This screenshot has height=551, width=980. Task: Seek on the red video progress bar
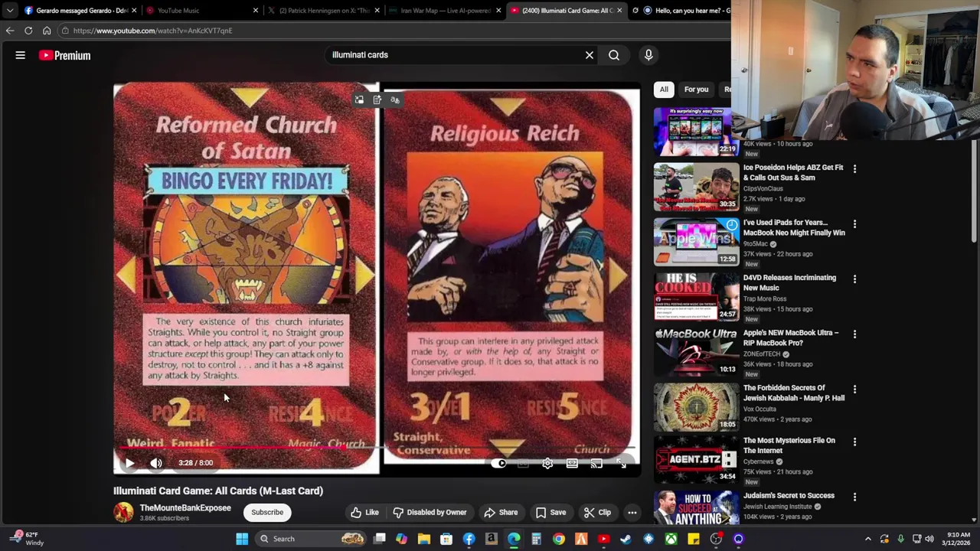point(377,448)
